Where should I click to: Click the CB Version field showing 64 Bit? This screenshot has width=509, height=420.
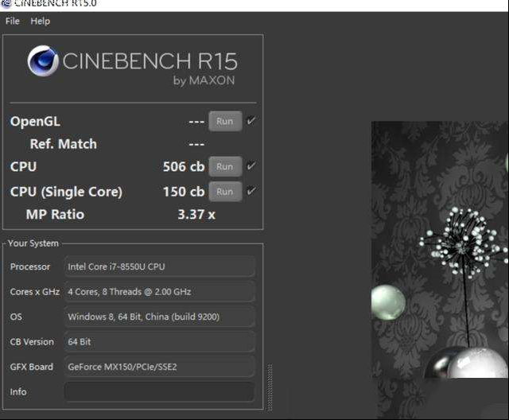click(x=159, y=341)
